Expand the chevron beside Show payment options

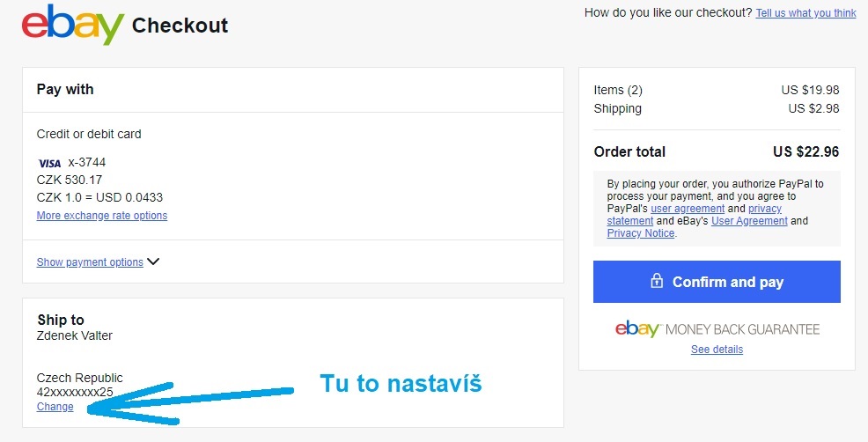pos(153,262)
